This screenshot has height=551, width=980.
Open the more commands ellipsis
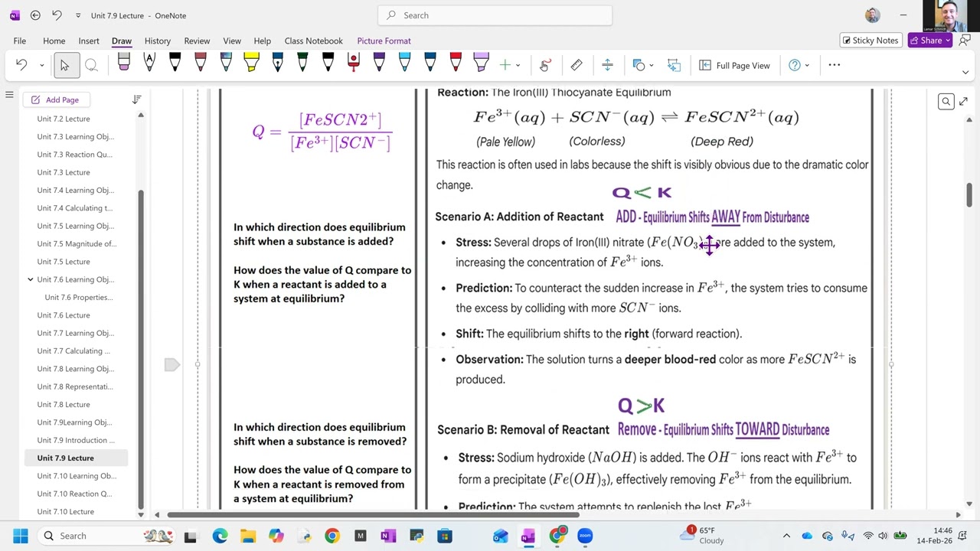click(x=835, y=65)
